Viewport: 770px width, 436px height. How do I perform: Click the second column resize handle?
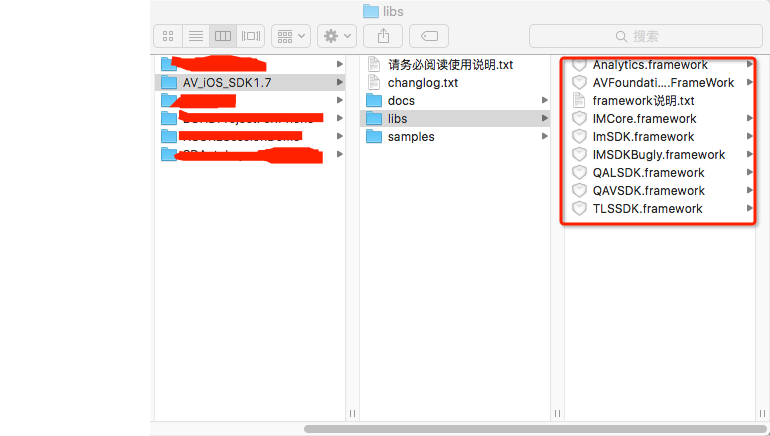557,413
